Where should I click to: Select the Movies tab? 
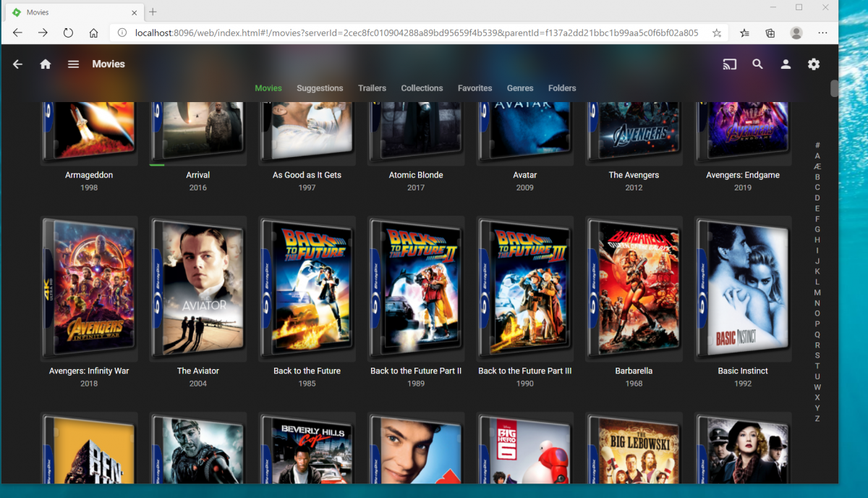point(268,88)
